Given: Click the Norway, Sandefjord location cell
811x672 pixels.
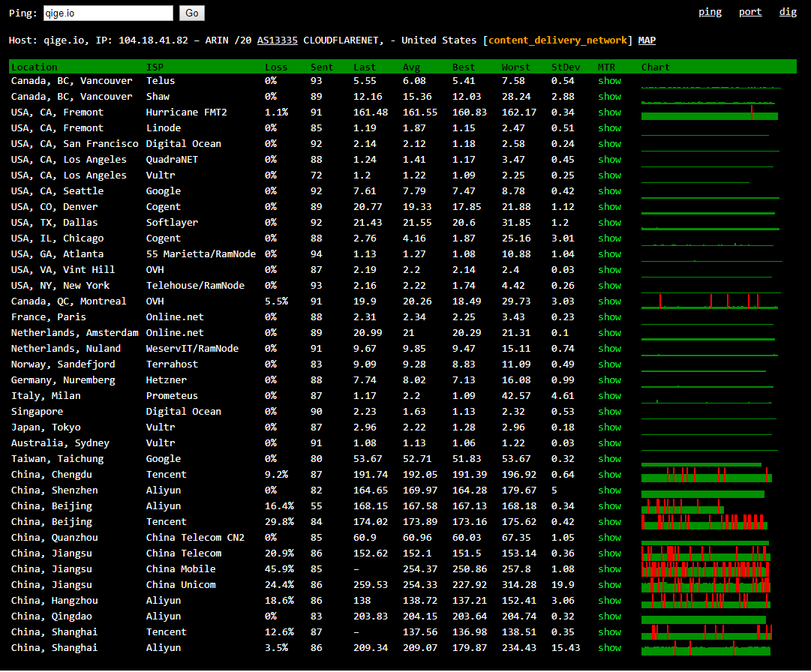Looking at the screenshot, I should click(62, 364).
